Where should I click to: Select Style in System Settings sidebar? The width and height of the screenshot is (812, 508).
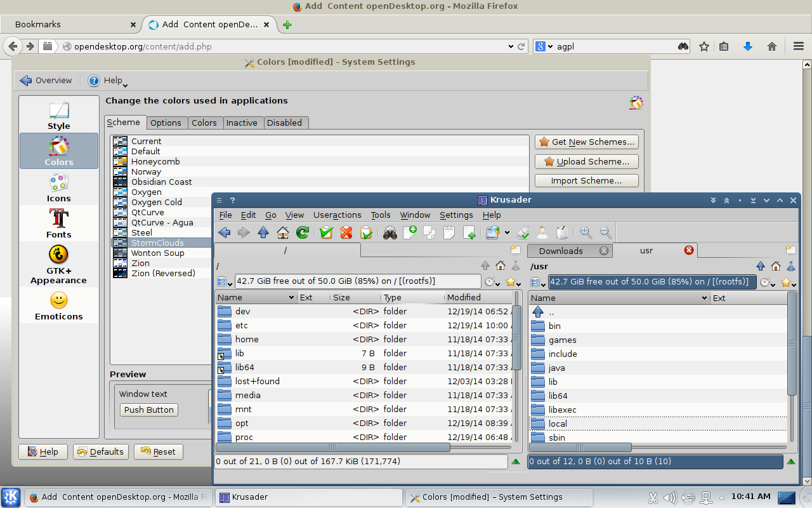(59, 115)
